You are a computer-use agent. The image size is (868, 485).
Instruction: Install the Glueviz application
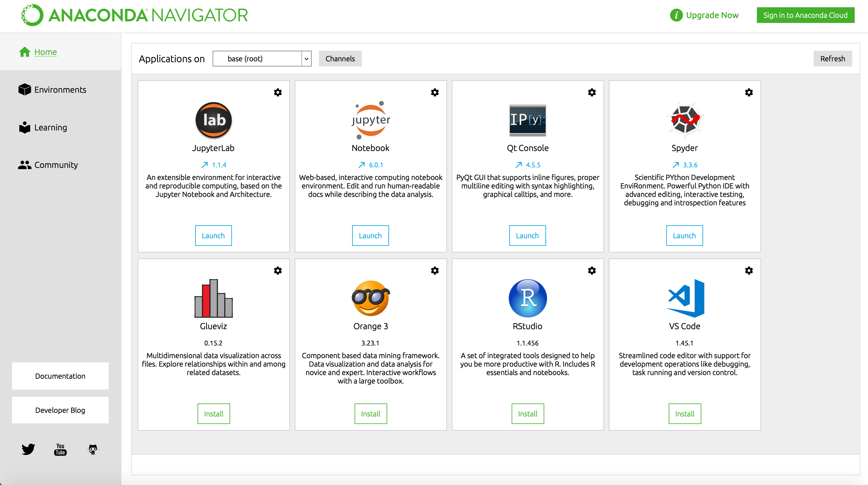[213, 413]
